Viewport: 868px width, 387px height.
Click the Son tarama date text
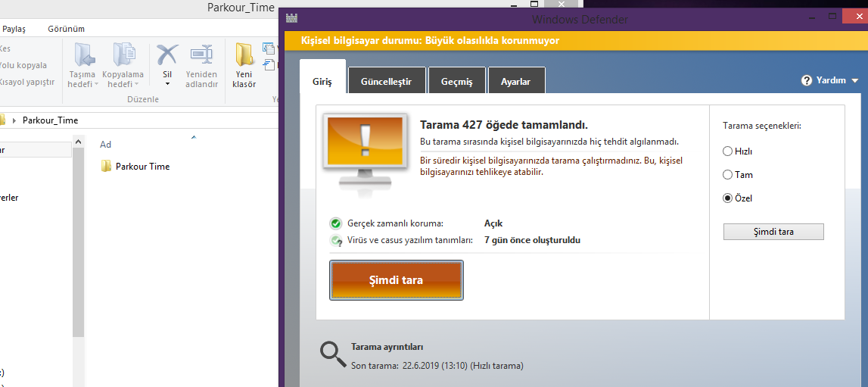coord(437,366)
